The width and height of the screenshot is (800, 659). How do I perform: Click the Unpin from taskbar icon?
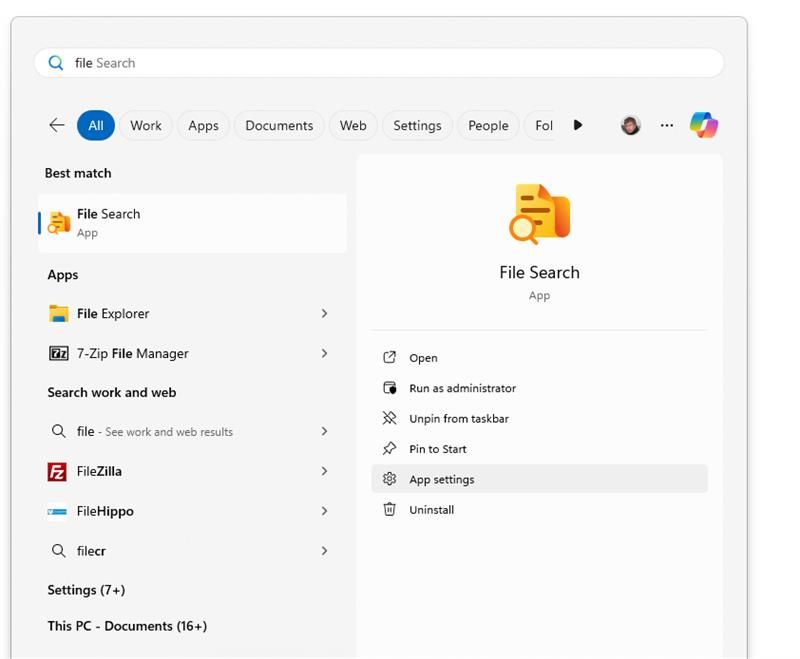click(389, 418)
